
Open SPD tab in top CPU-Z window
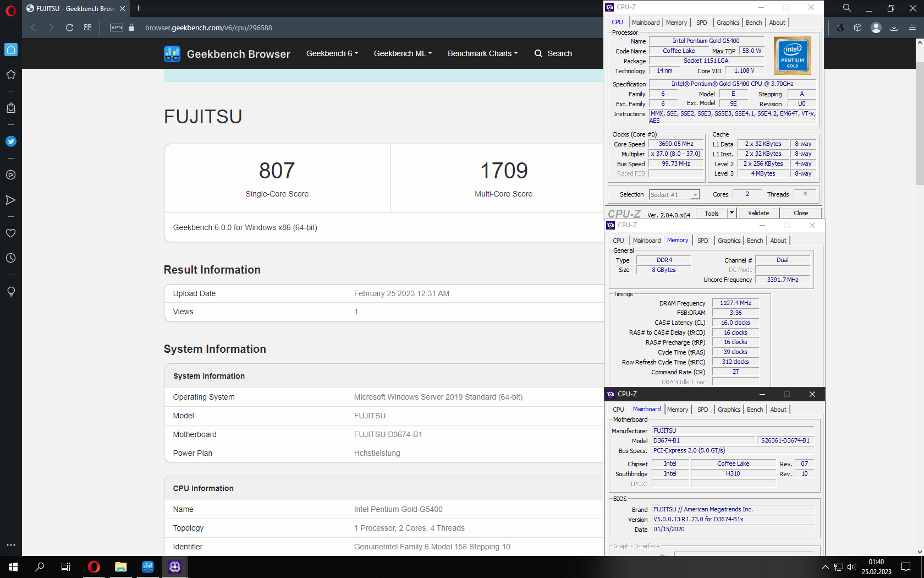(702, 23)
